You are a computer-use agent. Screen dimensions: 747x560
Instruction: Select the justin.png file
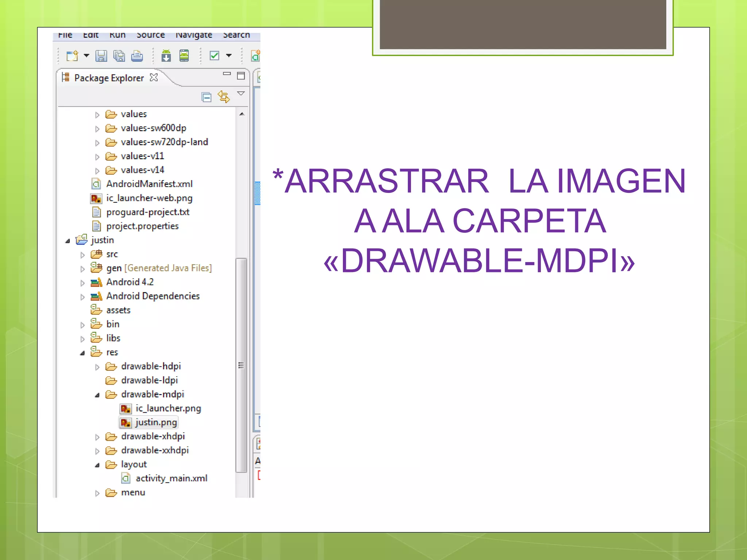click(156, 422)
